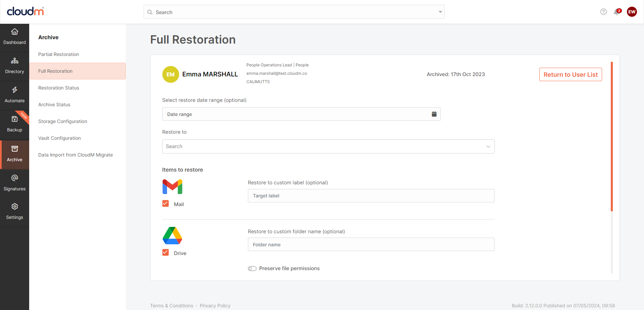Click the help question mark icon
This screenshot has width=644, height=310.
[603, 12]
